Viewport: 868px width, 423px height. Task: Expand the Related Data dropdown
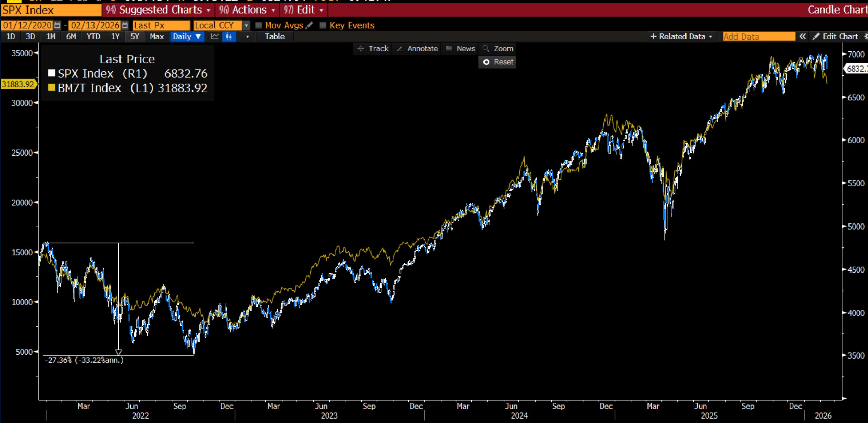[x=681, y=36]
